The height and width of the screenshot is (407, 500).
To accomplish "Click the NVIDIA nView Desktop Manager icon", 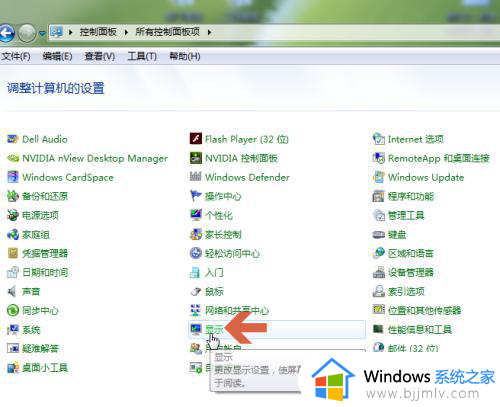I will [13, 158].
